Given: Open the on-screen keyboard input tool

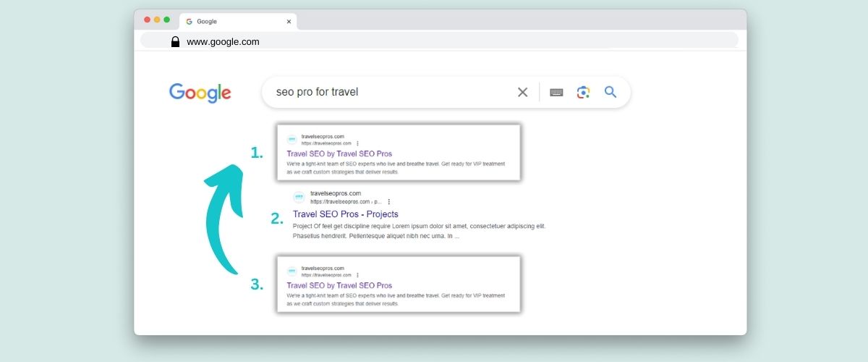Looking at the screenshot, I should pyautogui.click(x=556, y=92).
